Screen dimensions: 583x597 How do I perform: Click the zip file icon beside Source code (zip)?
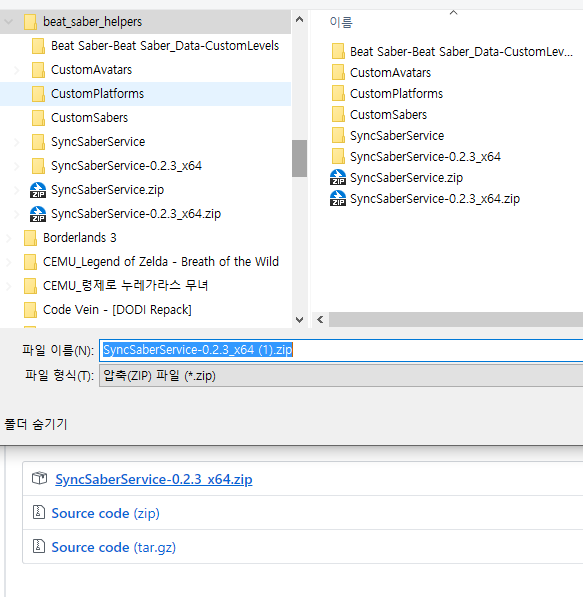(x=39, y=512)
